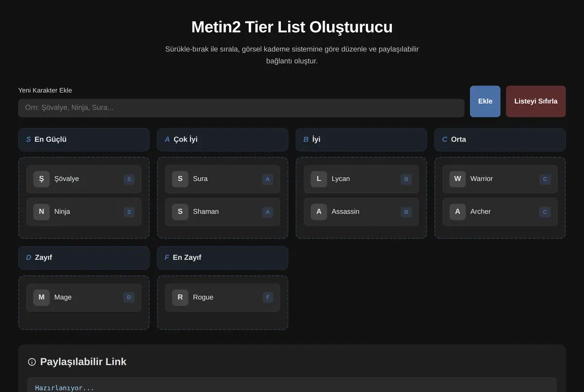Click the Listeyi Sıfırla button
The height and width of the screenshot is (392, 584).
[x=536, y=101]
